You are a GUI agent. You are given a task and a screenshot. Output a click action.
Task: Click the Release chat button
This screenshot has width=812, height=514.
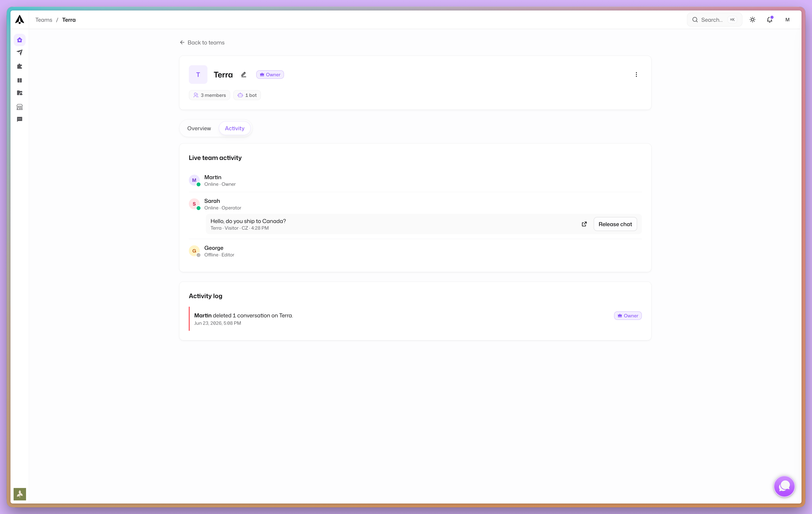[x=615, y=224]
